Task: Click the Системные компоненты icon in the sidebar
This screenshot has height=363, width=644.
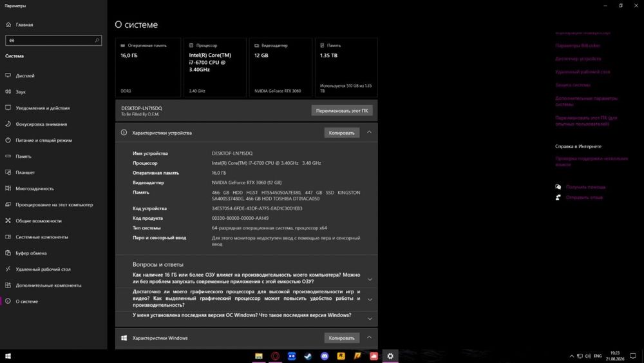Action: point(8,237)
